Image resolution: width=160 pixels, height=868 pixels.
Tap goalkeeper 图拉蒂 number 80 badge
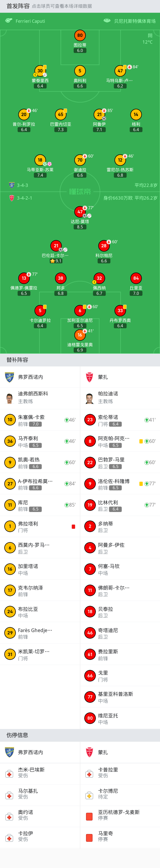point(80,35)
